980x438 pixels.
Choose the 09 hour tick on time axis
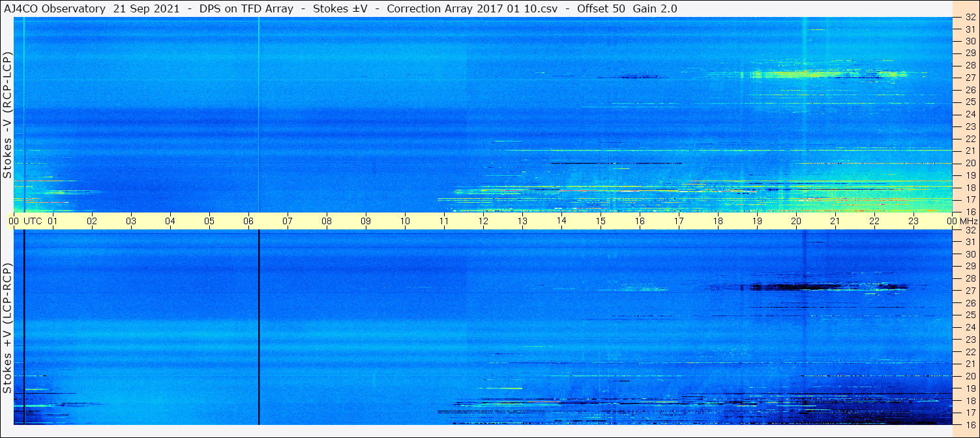[366, 221]
